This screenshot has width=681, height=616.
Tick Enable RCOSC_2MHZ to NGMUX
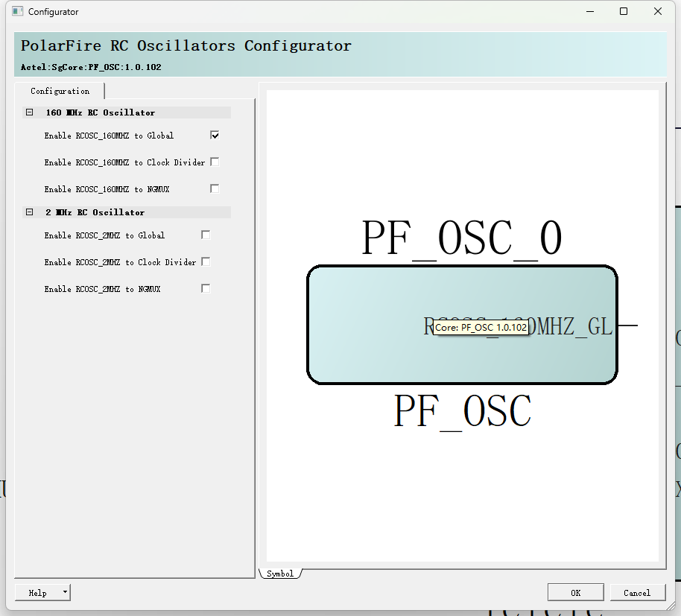click(206, 289)
